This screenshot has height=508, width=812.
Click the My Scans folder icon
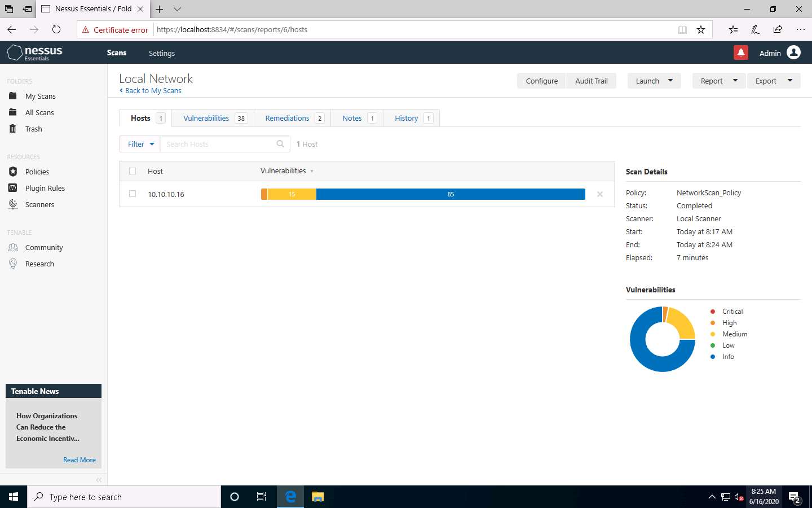(13, 96)
